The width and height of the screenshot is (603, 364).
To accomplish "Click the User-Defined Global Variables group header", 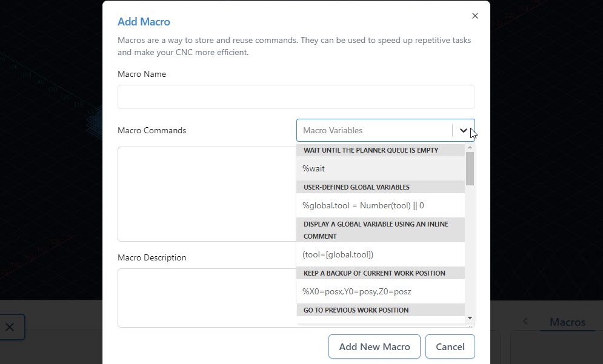I will click(x=381, y=187).
